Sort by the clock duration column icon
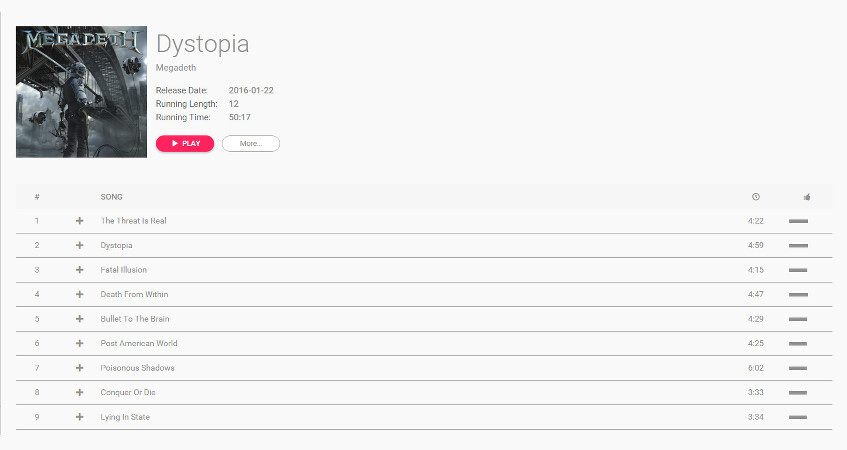The width and height of the screenshot is (847, 450). (756, 197)
